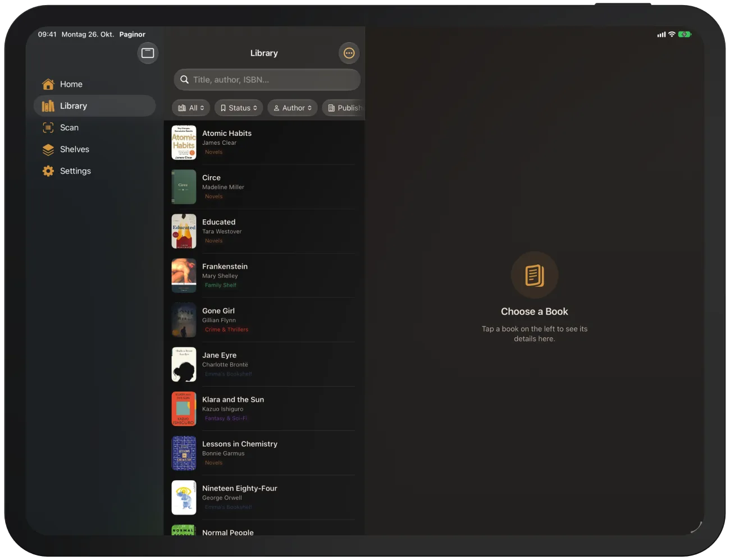Click the 'Fantasy & Sci-Fi' tag
730x560 pixels.
pyautogui.click(x=226, y=419)
